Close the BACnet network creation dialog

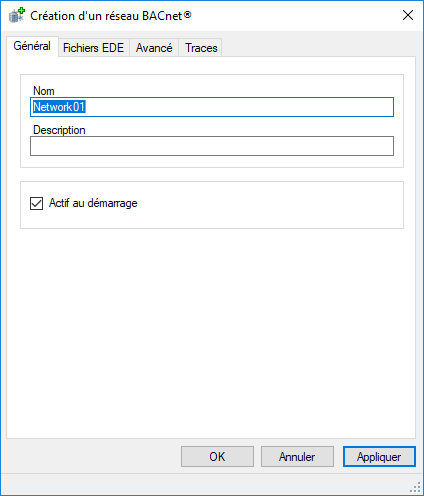pyautogui.click(x=408, y=15)
